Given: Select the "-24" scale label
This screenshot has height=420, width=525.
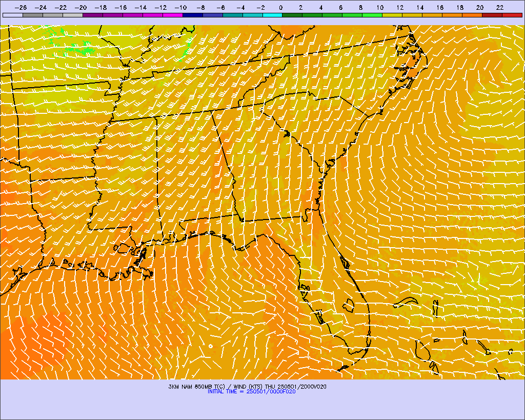Looking at the screenshot, I should pos(41,8).
